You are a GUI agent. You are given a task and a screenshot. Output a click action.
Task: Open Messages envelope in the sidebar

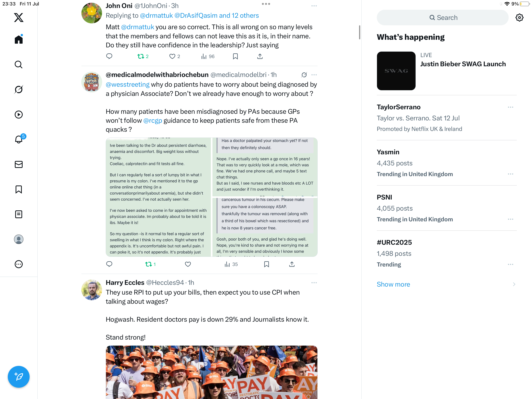[18, 164]
